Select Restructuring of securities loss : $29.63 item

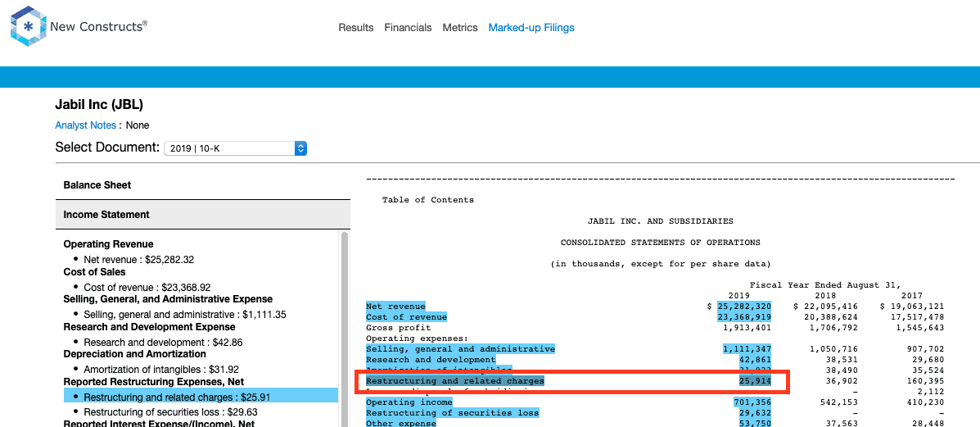tap(170, 412)
